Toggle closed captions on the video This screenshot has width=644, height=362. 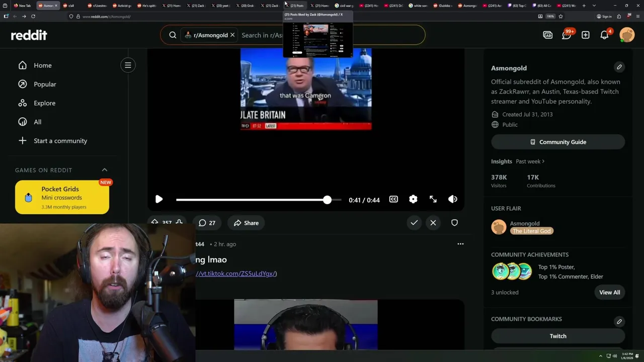[393, 200]
